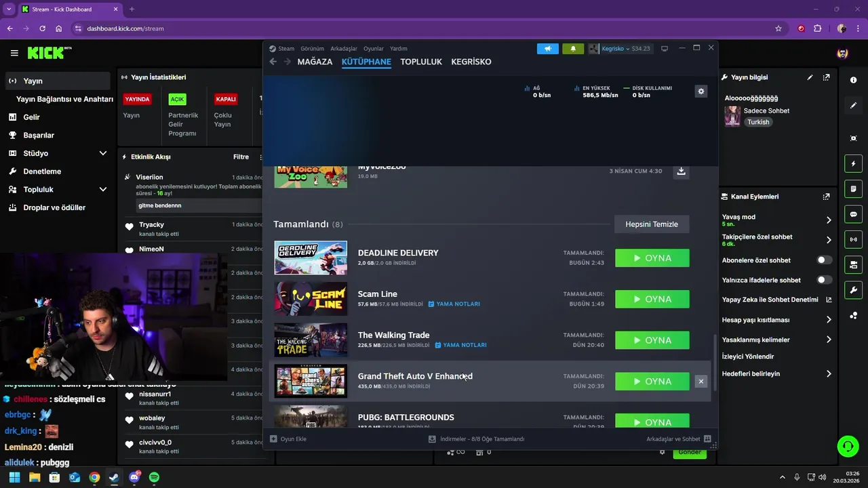The image size is (868, 488).
Task: Open Chrome tab search dropdown
Action: point(9,9)
